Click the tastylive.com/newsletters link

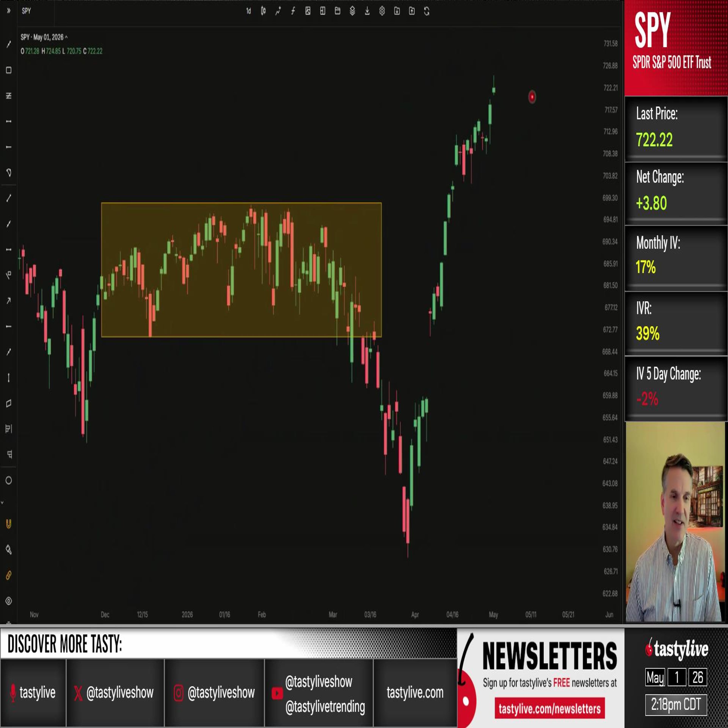[x=550, y=708]
